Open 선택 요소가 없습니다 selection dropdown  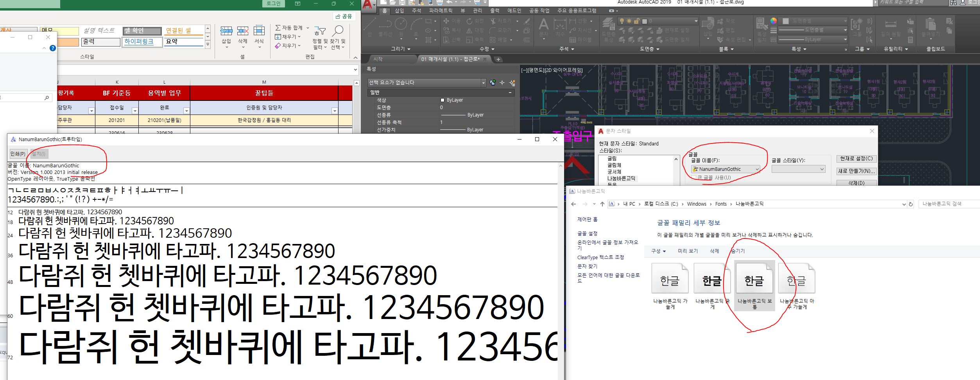point(426,82)
